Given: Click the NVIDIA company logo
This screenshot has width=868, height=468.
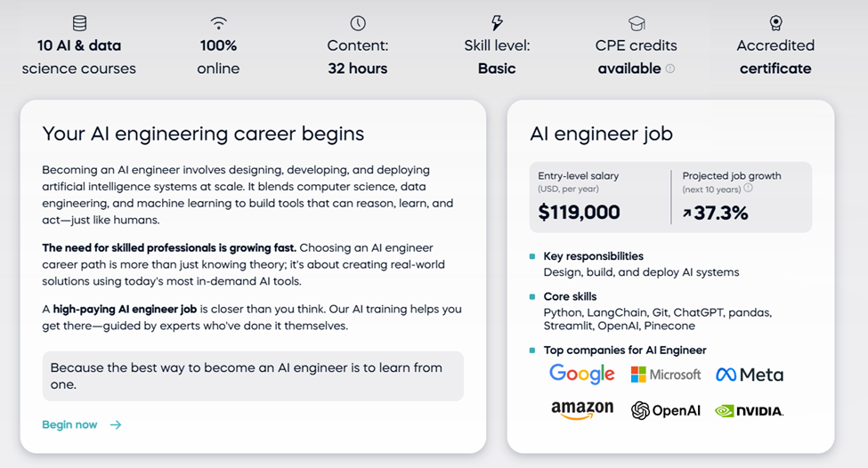Looking at the screenshot, I should 750,411.
